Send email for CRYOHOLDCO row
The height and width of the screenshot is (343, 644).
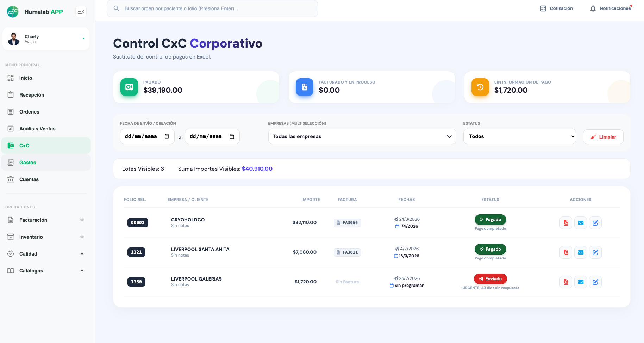pyautogui.click(x=581, y=223)
